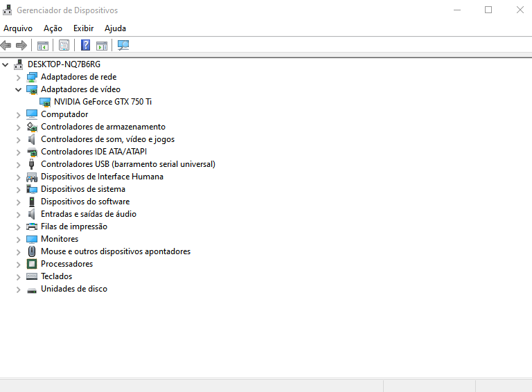
Task: Click the Monitores display icon
Action: click(32, 239)
